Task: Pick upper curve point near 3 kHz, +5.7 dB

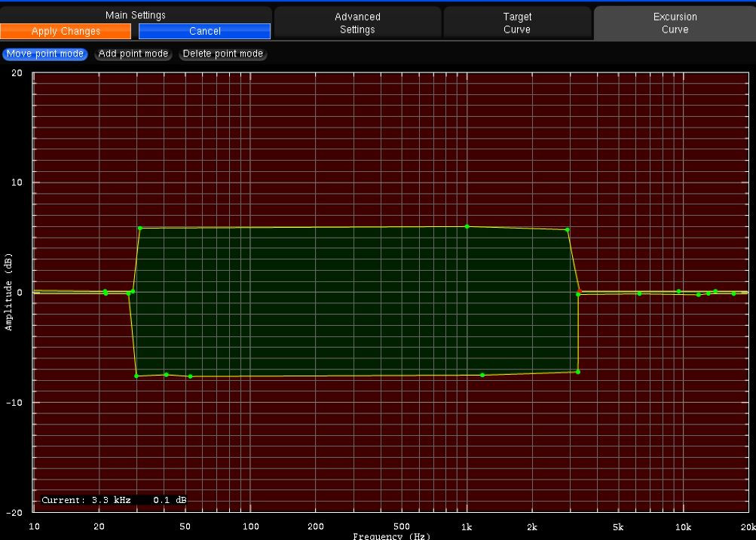Action: point(568,230)
